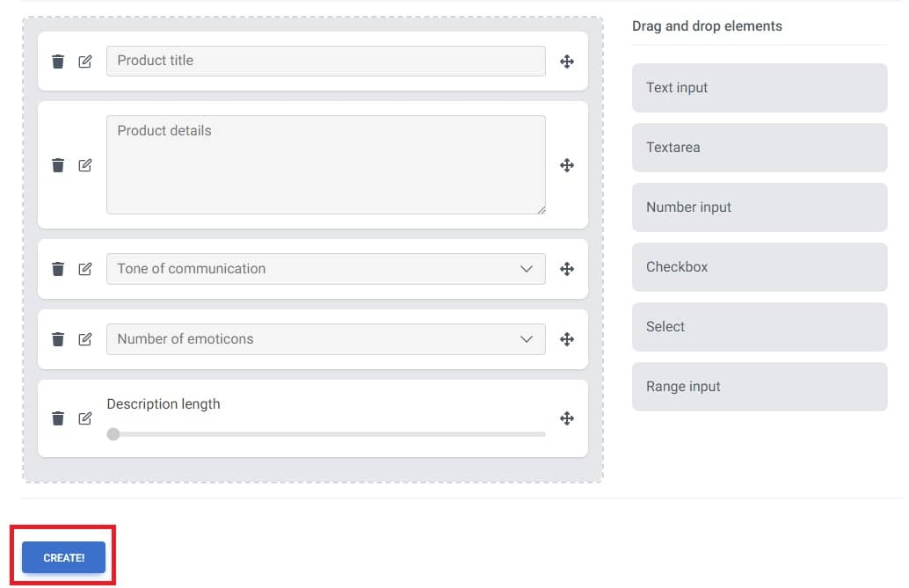This screenshot has width=909, height=588.
Task: Click inside the Product title input
Action: pyautogui.click(x=325, y=61)
